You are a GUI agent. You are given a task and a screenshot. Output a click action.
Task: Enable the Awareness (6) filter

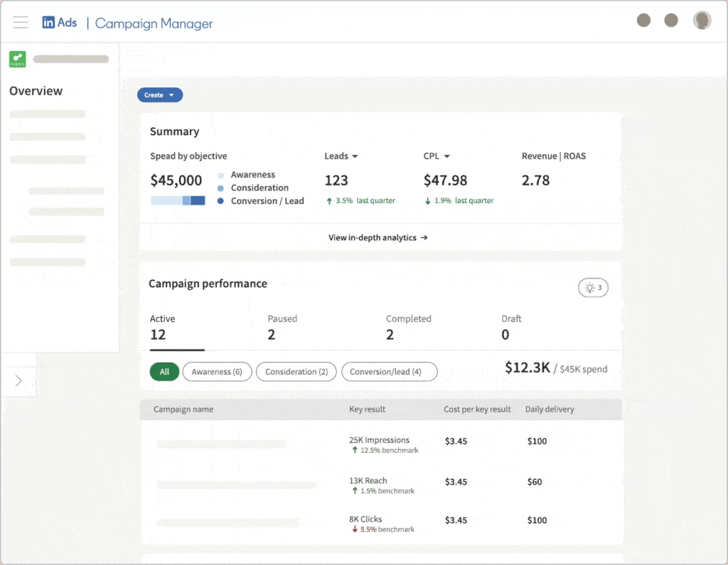point(217,372)
